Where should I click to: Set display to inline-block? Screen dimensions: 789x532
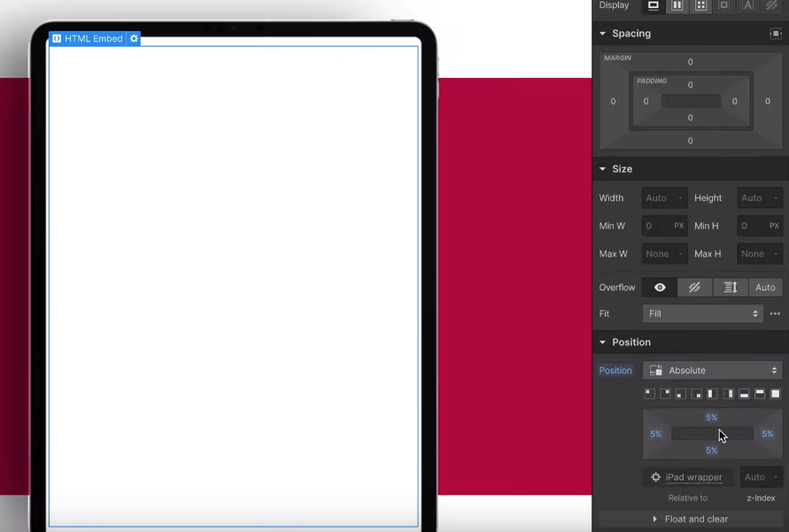724,5
